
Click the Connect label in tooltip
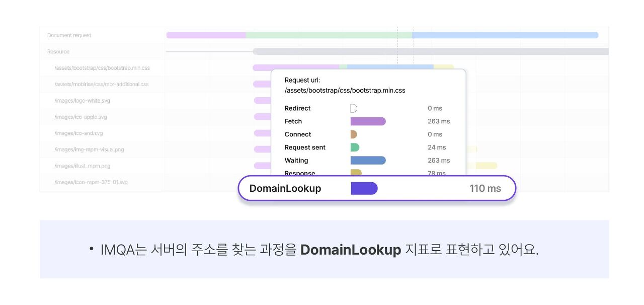[x=298, y=134]
